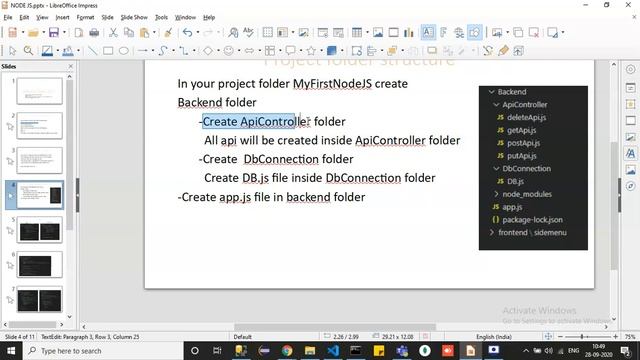Click the Paste clipboard icon
The image size is (640, 360).
click(144, 32)
